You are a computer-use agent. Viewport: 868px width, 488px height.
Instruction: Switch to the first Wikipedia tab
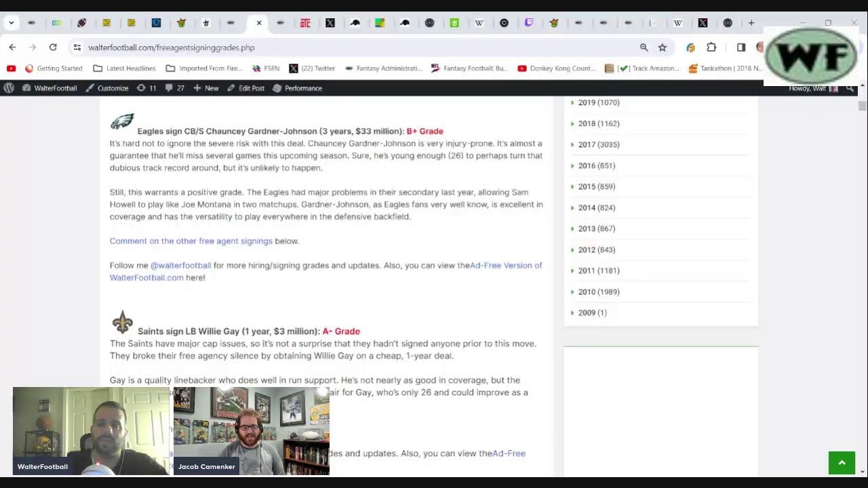479,23
